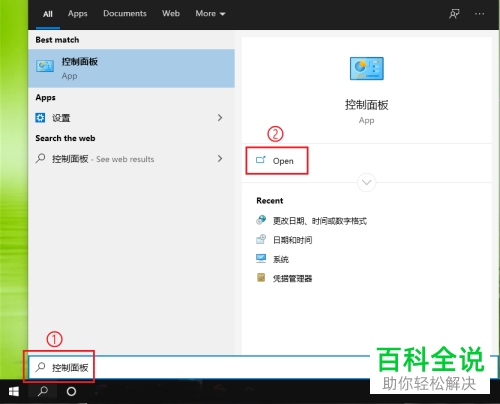The image size is (500, 404).
Task: Click the large Control Panel icon in the preview pane
Action: point(367,69)
